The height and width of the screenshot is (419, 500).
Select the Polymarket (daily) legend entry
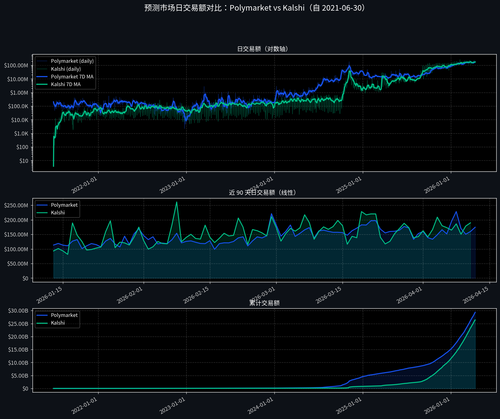click(72, 61)
